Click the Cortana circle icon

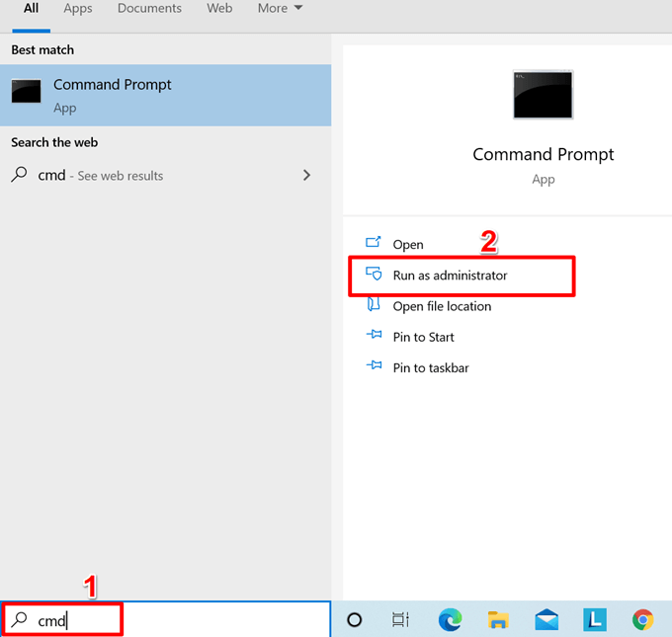(355, 620)
